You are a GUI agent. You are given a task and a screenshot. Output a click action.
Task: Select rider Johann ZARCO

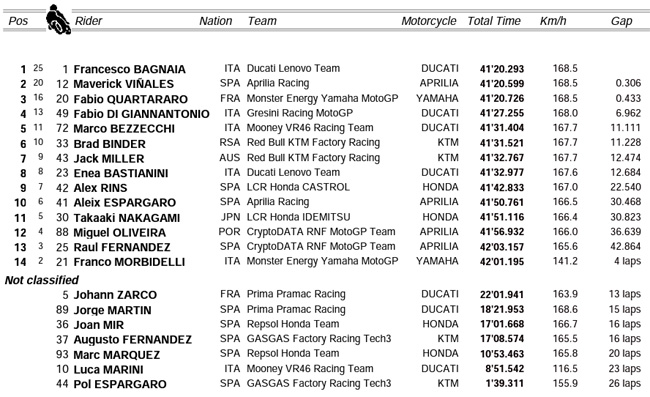115,295
